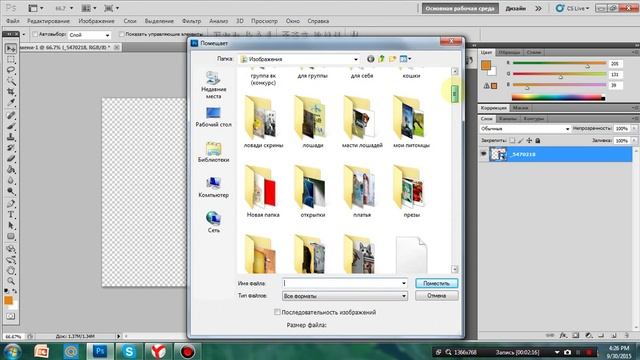The image size is (640, 360).
Task: Click the Отмена button
Action: (436, 296)
